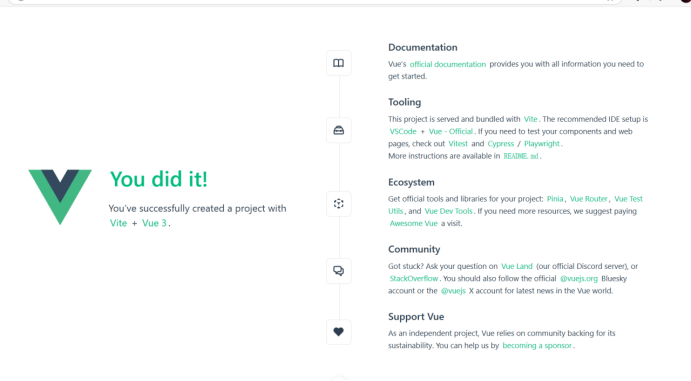This screenshot has height=381, width=691.
Task: Go to the Pinia link
Action: tap(555, 199)
